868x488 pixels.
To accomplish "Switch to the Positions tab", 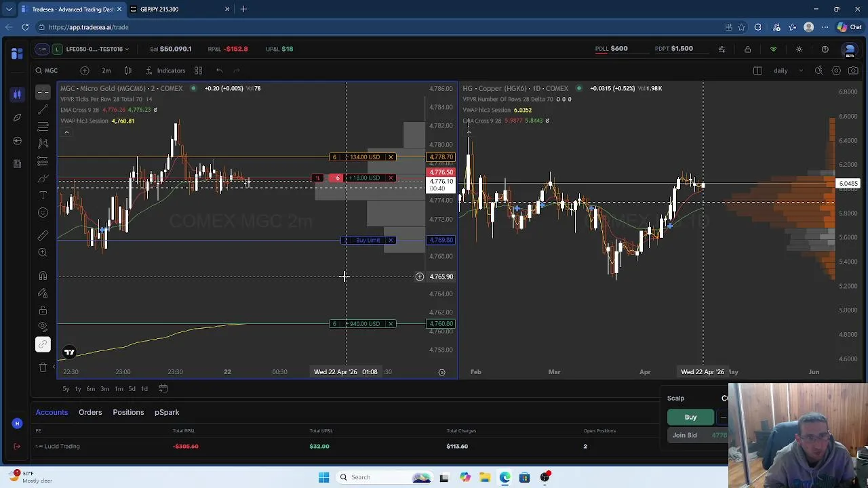I will (128, 412).
